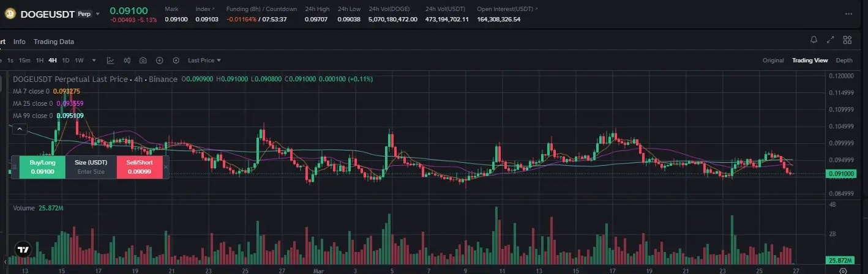The height and width of the screenshot is (274, 868).
Task: Collapse the indicator legend with chevron-up button
Action: pyautogui.click(x=19, y=128)
